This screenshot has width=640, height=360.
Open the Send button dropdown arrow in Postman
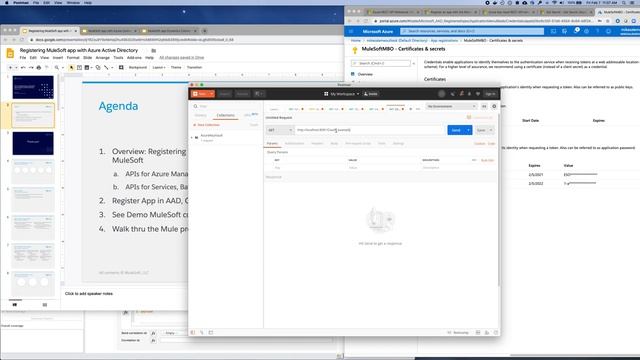point(469,130)
